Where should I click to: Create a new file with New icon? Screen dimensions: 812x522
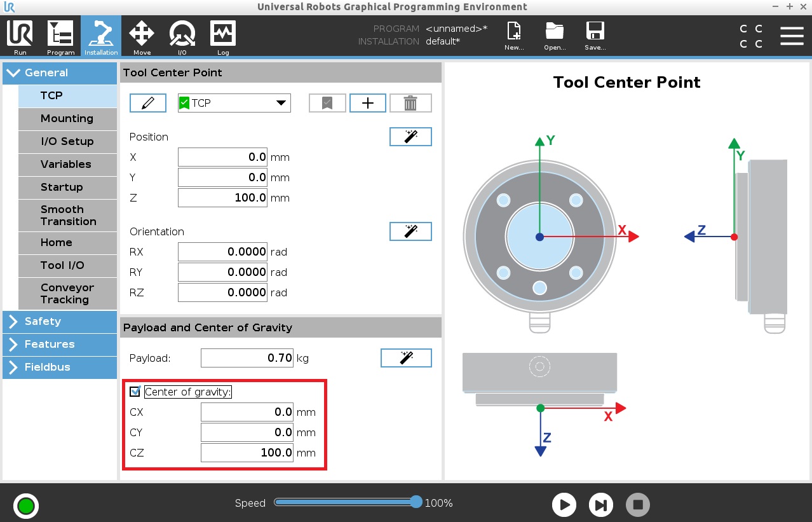[x=514, y=36]
